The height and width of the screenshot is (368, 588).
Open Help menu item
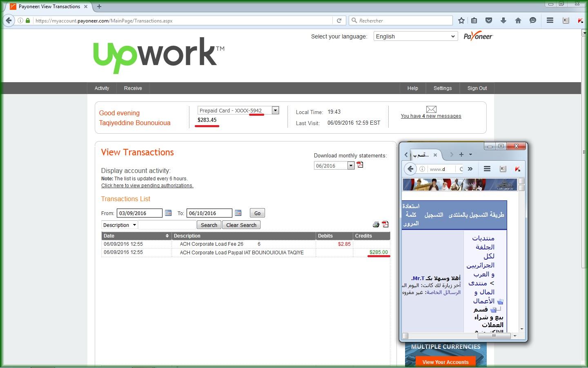point(412,88)
